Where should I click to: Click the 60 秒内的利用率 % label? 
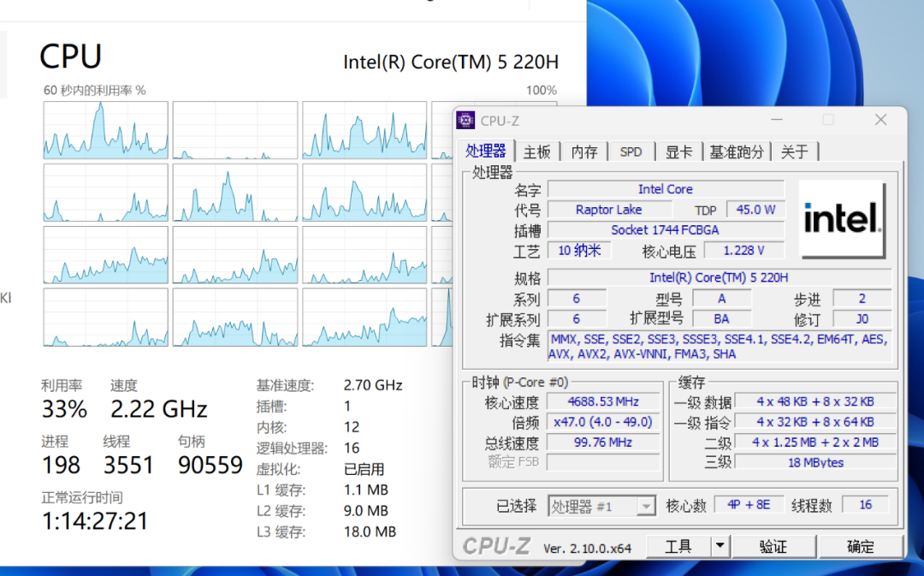click(94, 90)
